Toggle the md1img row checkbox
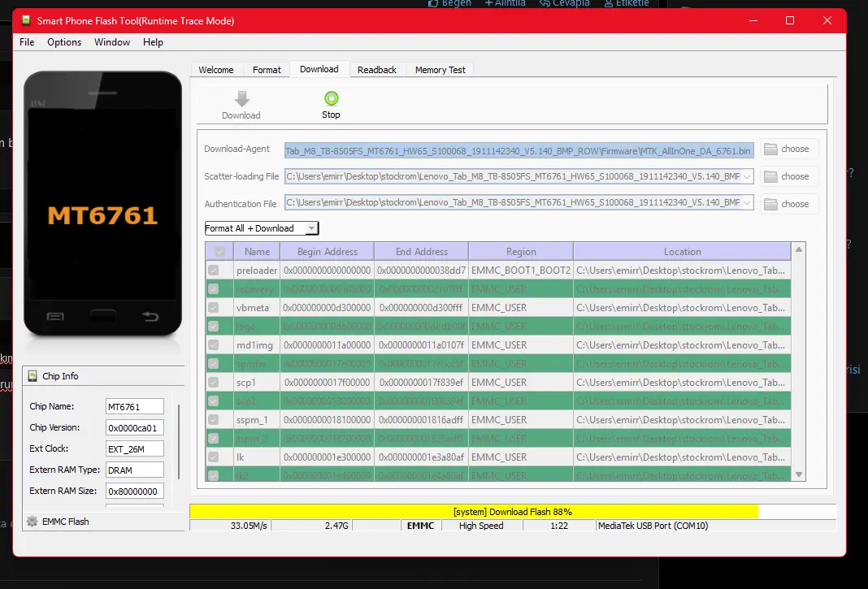 coord(213,345)
